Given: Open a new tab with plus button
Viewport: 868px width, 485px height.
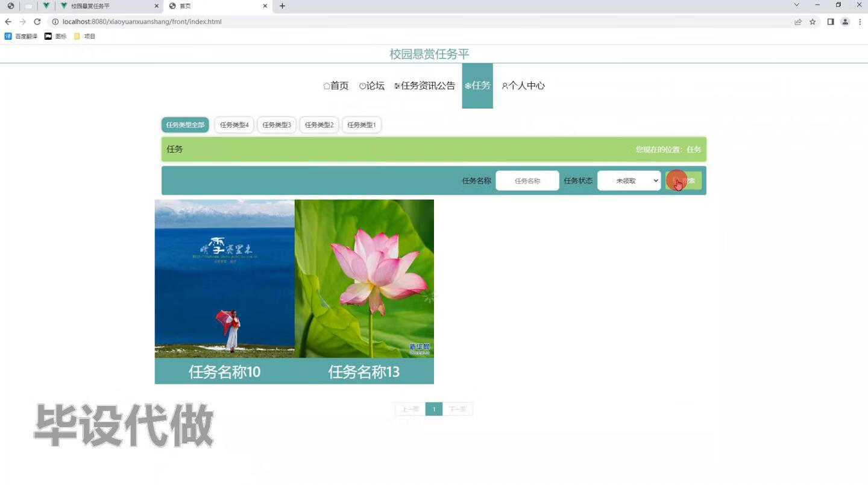Looking at the screenshot, I should (282, 6).
